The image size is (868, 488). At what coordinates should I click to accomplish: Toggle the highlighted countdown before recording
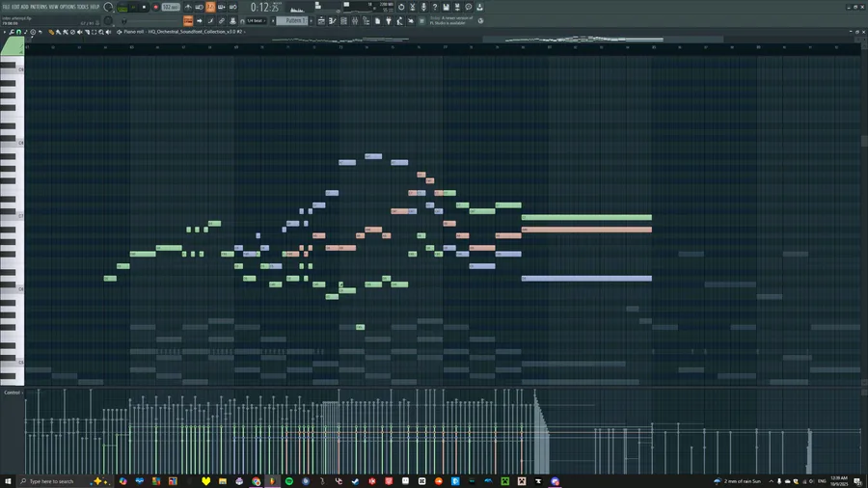click(x=210, y=7)
